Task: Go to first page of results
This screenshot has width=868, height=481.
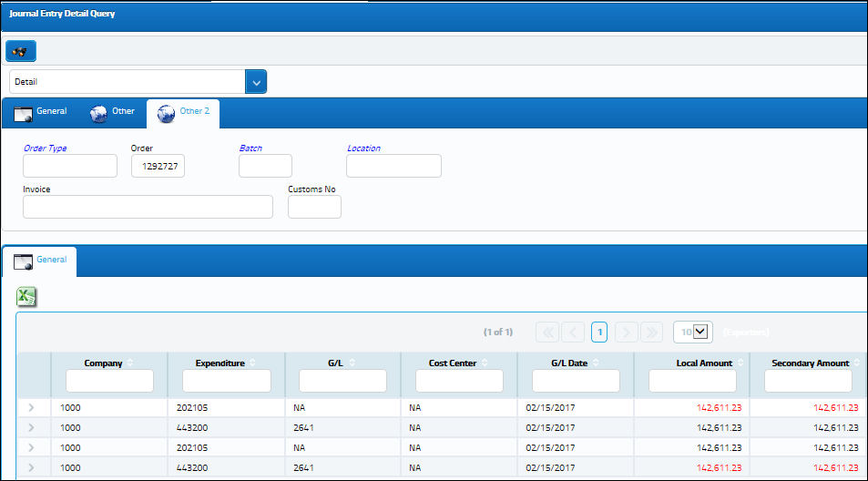Action: point(546,333)
